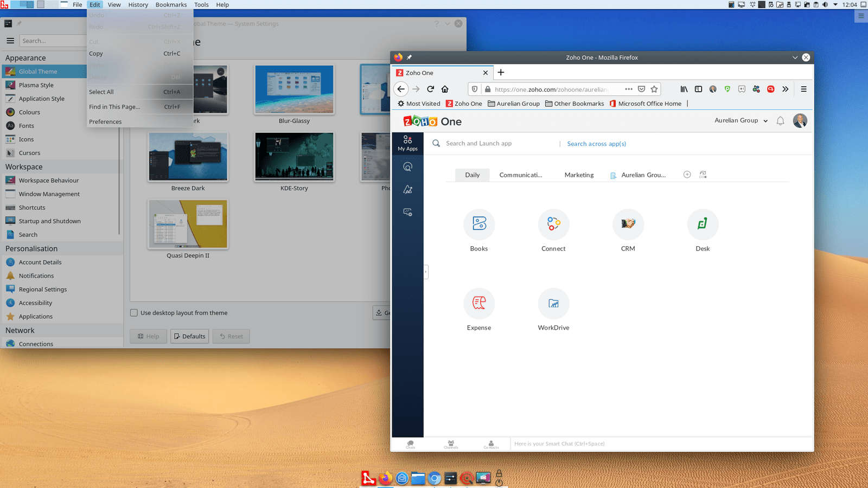Expand the Zoho sidebar collapse arrow
Viewport: 868px width, 488px height.
(x=426, y=271)
